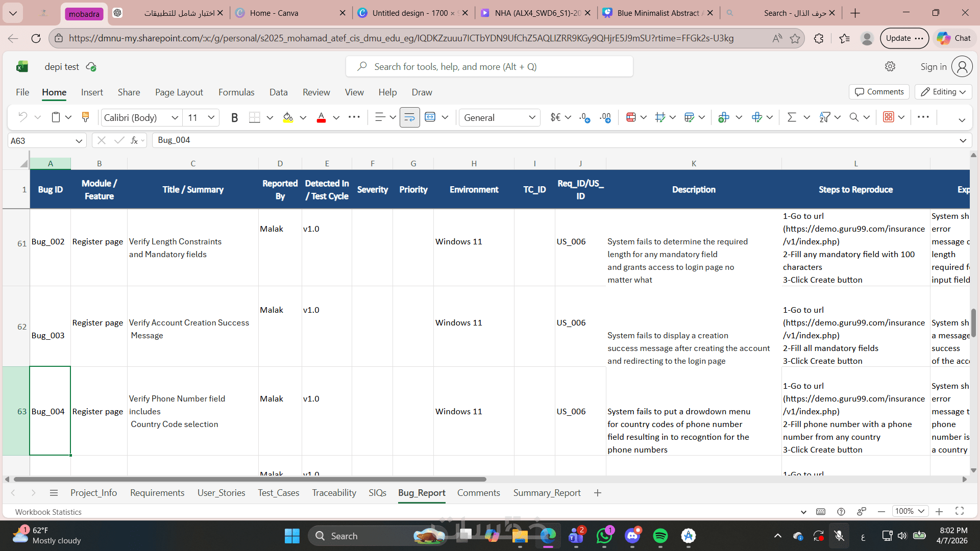This screenshot has height=551, width=980.
Task: Click the AutoSum sigma icon
Action: [792, 117]
